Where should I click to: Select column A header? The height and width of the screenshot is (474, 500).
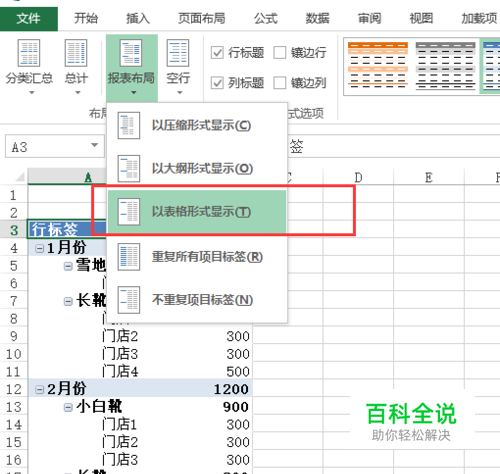coord(67,177)
